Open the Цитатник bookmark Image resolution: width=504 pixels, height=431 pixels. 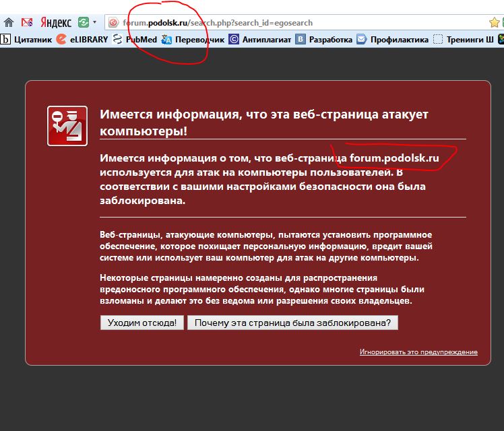[26, 40]
